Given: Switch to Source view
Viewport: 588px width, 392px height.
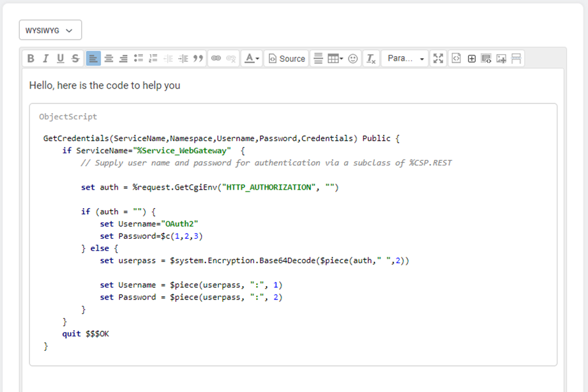Looking at the screenshot, I should tap(286, 59).
